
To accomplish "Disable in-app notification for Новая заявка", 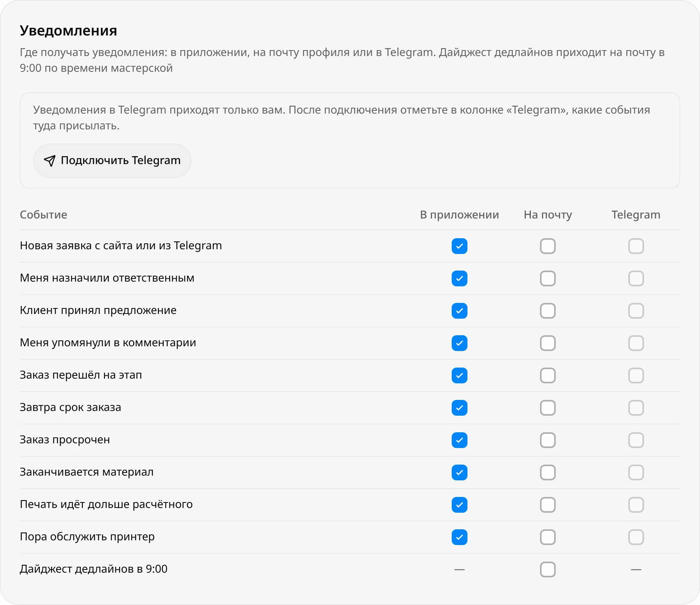I will (460, 246).
